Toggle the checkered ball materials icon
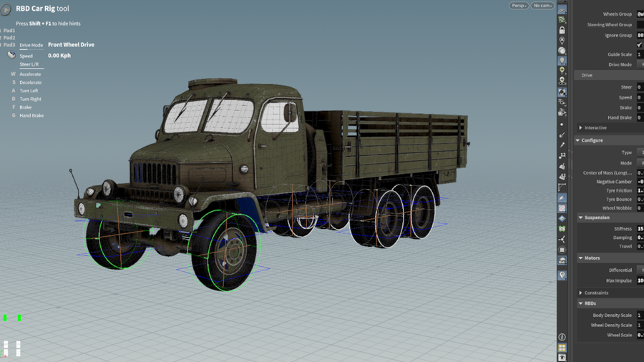 pyautogui.click(x=562, y=92)
